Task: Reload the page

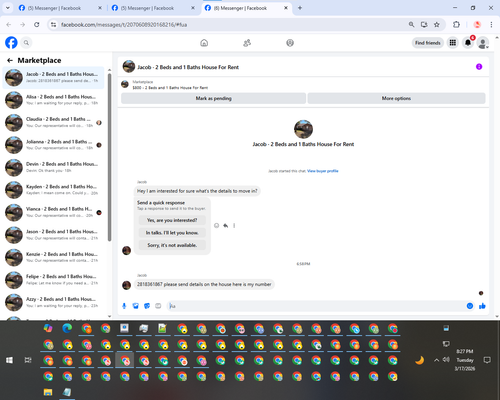Action: [x=37, y=24]
